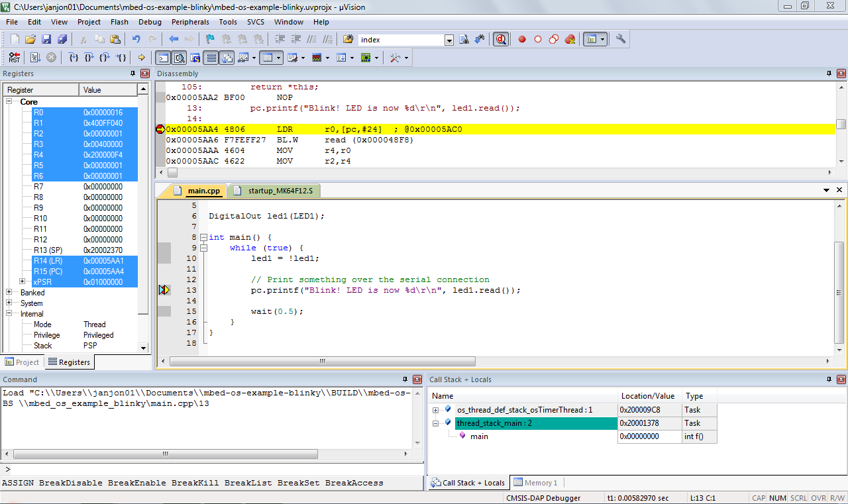The height and width of the screenshot is (504, 848).
Task: Click the Start/Stop Debug Session icon
Action: point(500,39)
